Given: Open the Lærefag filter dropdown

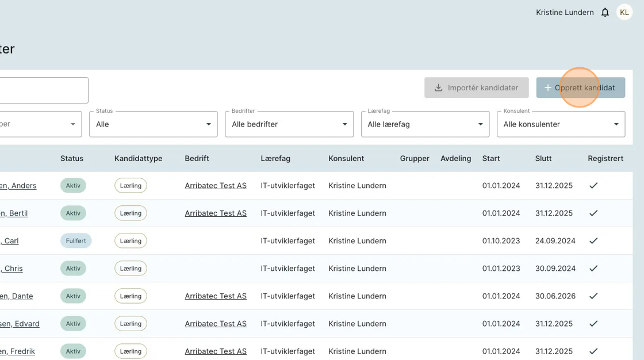Looking at the screenshot, I should pyautogui.click(x=425, y=124).
